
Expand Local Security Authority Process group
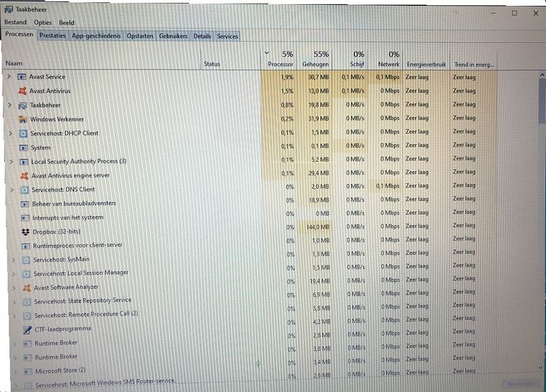click(11, 162)
